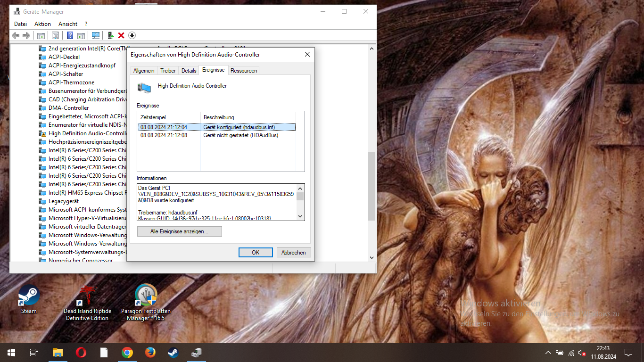
Task: Disable device via black down-arrow icon
Action: pos(132,35)
